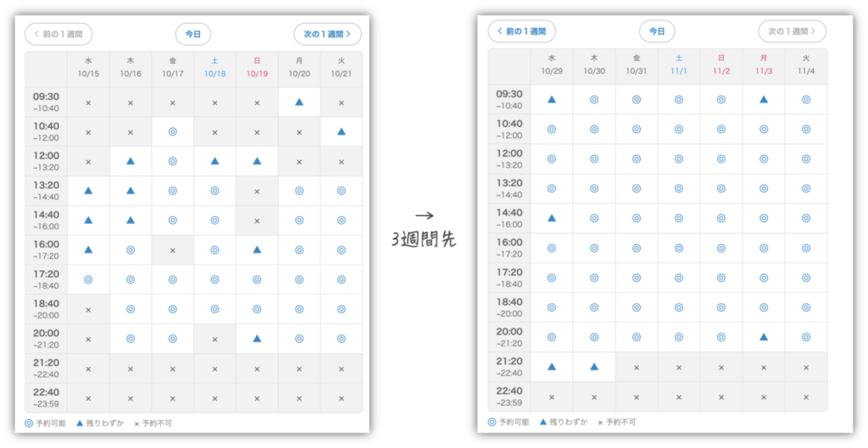Image resolution: width=868 pixels, height=448 pixels.
Task: Go to 次の1週間 in the 10/15 week calendar
Action: 327,34
